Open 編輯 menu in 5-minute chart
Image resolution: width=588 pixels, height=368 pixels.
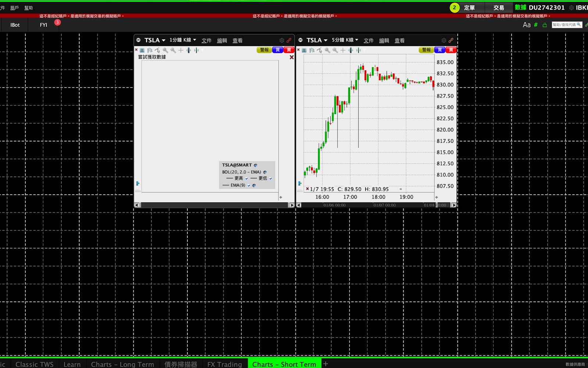[384, 40]
